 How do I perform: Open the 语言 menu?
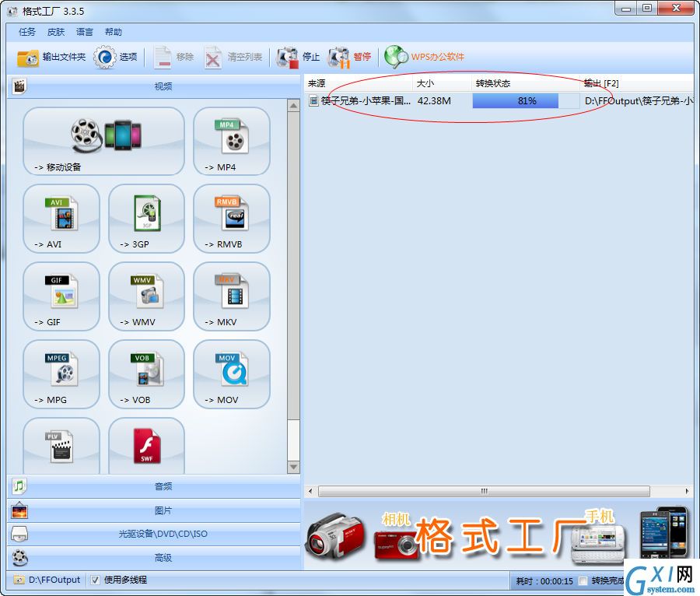(x=84, y=32)
